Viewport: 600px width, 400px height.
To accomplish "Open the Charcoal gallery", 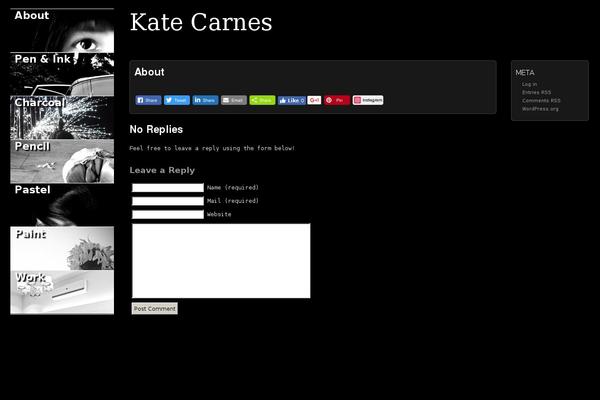I will tap(62, 118).
